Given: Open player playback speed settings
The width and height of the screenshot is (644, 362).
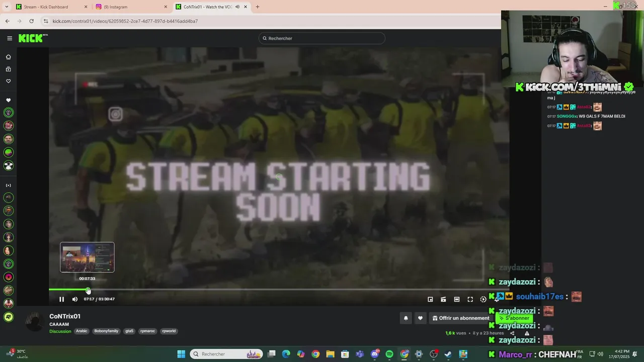Looking at the screenshot, I should [x=483, y=299].
